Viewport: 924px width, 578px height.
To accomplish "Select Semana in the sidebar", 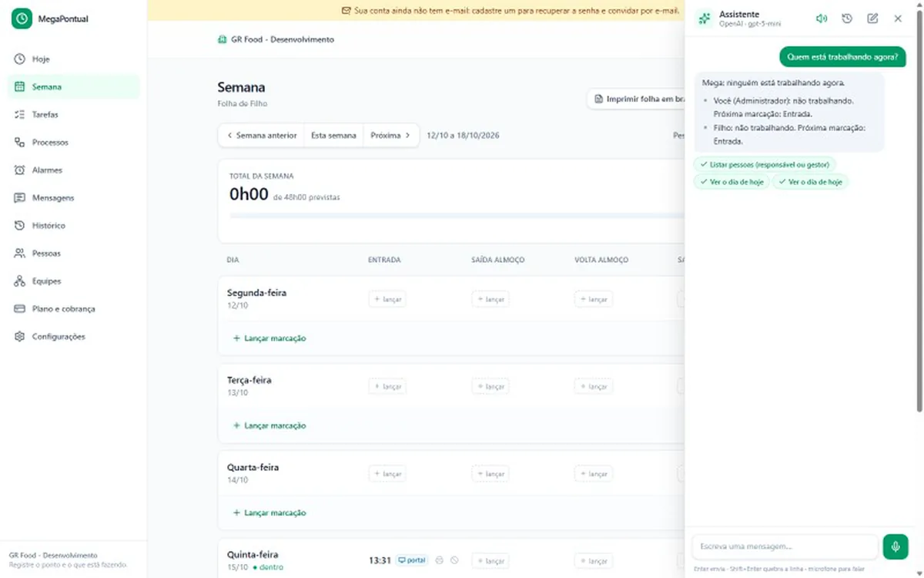I will [74, 87].
